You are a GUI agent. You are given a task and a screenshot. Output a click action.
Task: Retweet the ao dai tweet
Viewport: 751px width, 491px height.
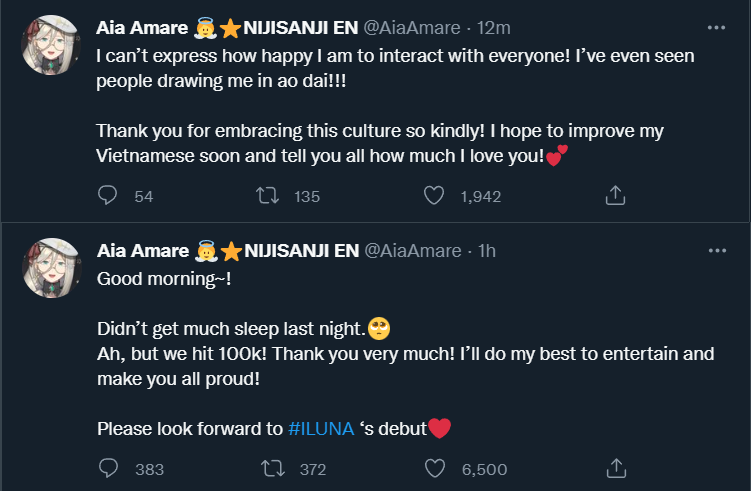point(269,197)
